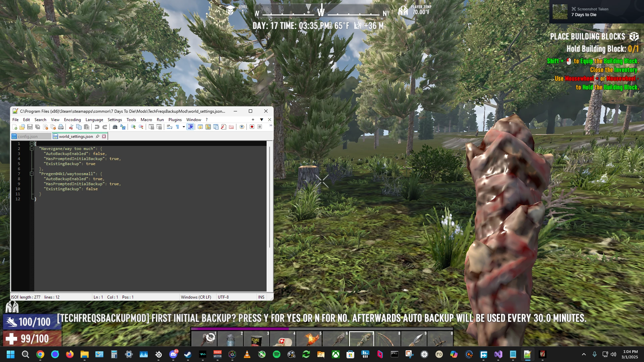Collapse the Pregen04k1 fold marker on line 7

pos(32,174)
